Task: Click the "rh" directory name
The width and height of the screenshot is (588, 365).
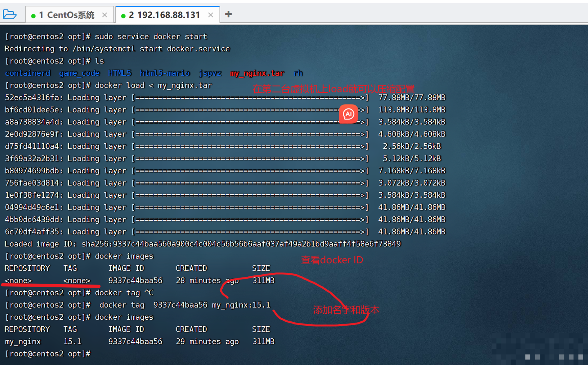Action: (x=298, y=73)
